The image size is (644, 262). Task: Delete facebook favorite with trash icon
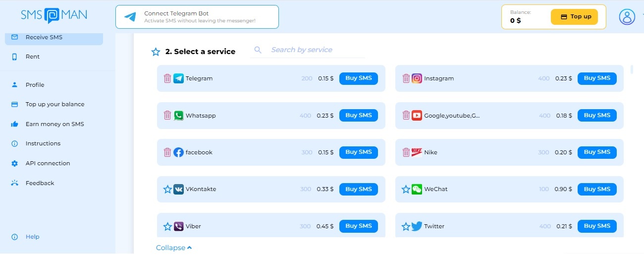[x=167, y=152]
